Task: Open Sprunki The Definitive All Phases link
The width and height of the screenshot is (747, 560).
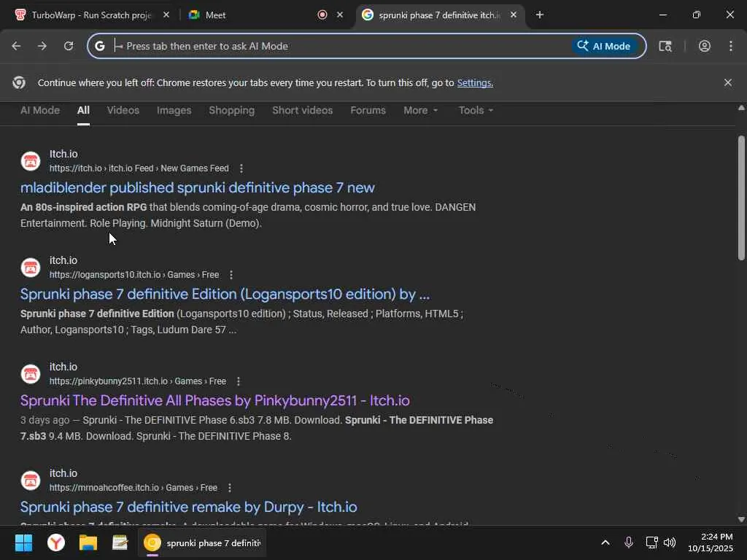Action: tap(215, 400)
